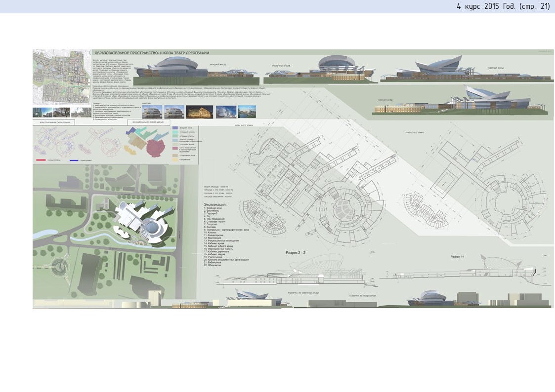Pick the purple 'входная зона' legend swatch

(175, 128)
